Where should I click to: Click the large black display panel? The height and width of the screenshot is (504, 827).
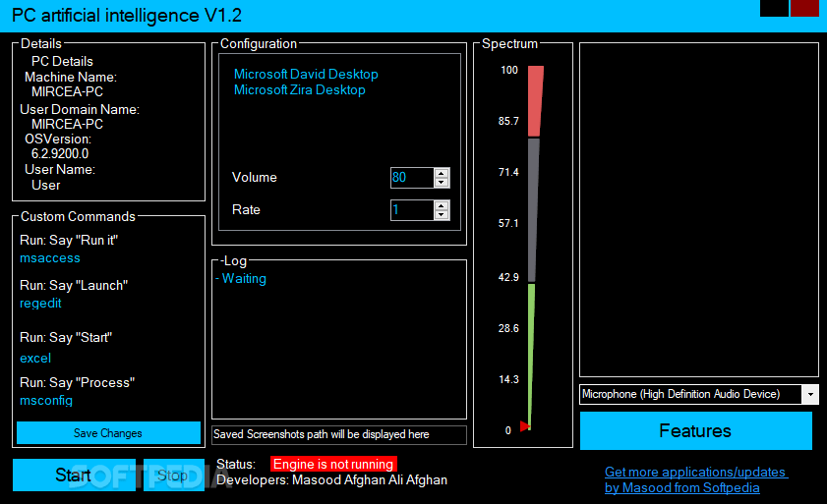coord(699,210)
